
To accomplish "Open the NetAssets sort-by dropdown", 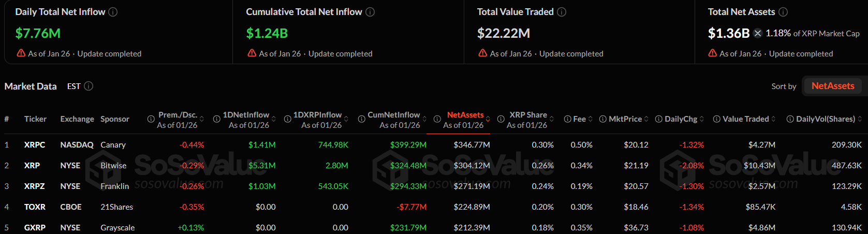I will [x=832, y=86].
